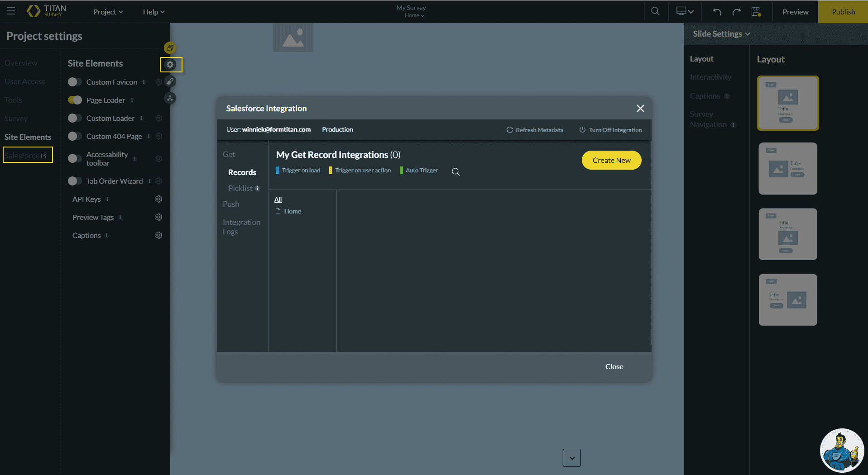The width and height of the screenshot is (868, 475).
Task: Click Create New integration button
Action: [x=612, y=160]
